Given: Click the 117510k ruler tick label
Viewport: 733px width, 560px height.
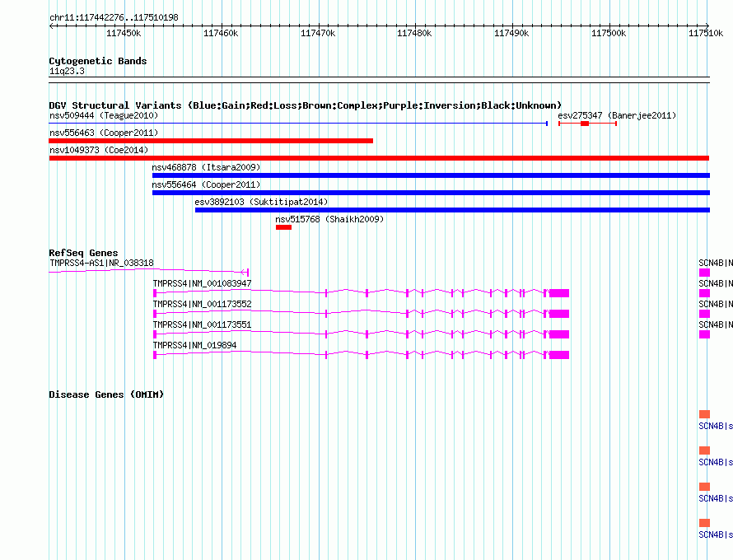Looking at the screenshot, I should (706, 33).
